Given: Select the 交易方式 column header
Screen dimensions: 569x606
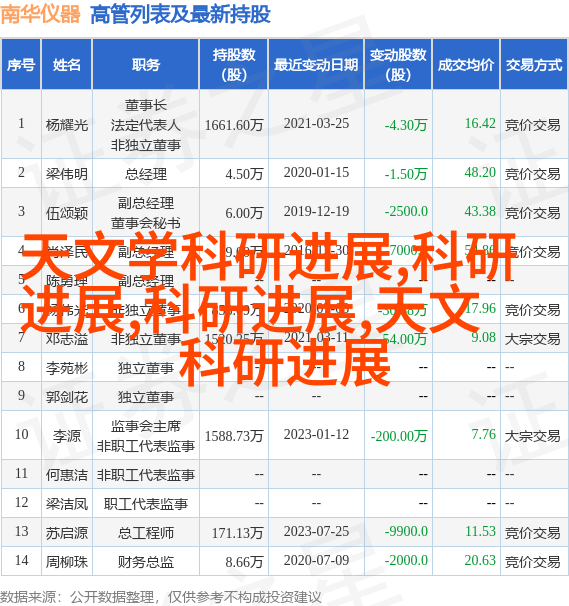Looking at the screenshot, I should (x=534, y=65).
